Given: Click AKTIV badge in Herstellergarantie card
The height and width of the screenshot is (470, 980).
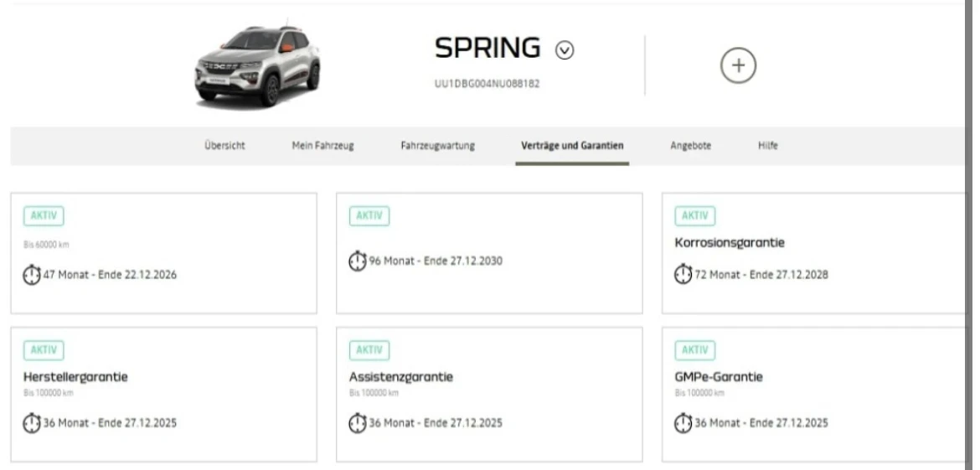Looking at the screenshot, I should 44,350.
